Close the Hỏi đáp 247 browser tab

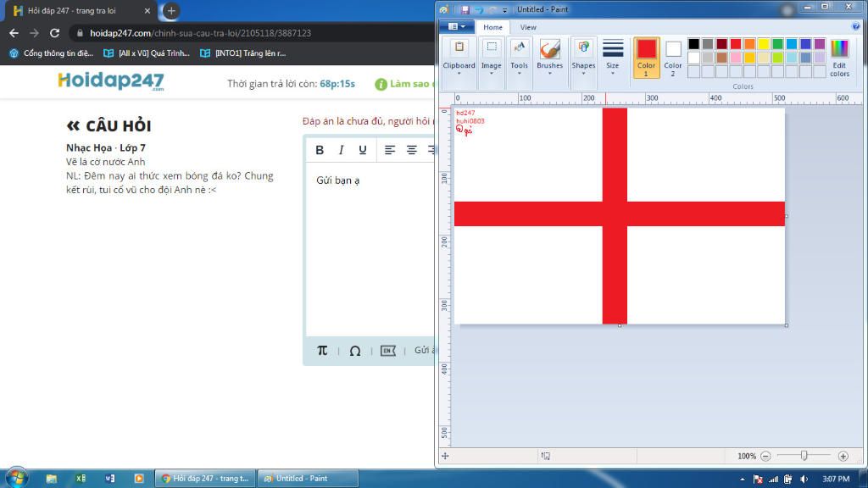pyautogui.click(x=147, y=10)
